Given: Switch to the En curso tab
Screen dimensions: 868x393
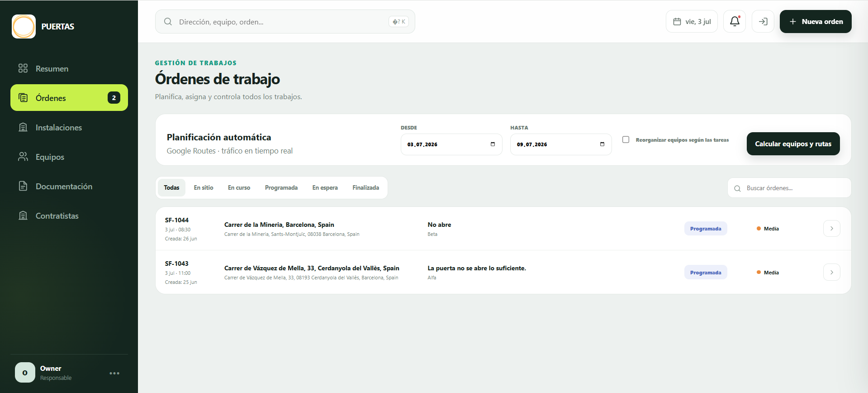Looking at the screenshot, I should [x=239, y=187].
